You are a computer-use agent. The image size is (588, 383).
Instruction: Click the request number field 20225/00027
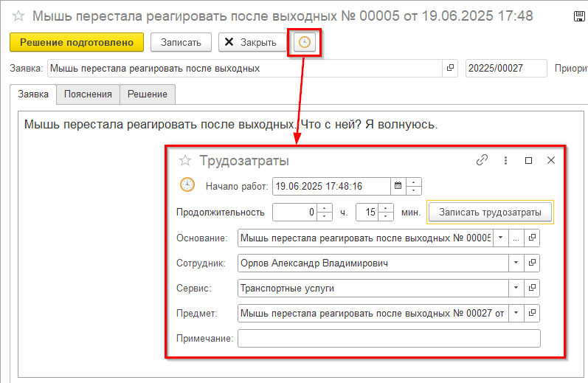click(x=506, y=69)
